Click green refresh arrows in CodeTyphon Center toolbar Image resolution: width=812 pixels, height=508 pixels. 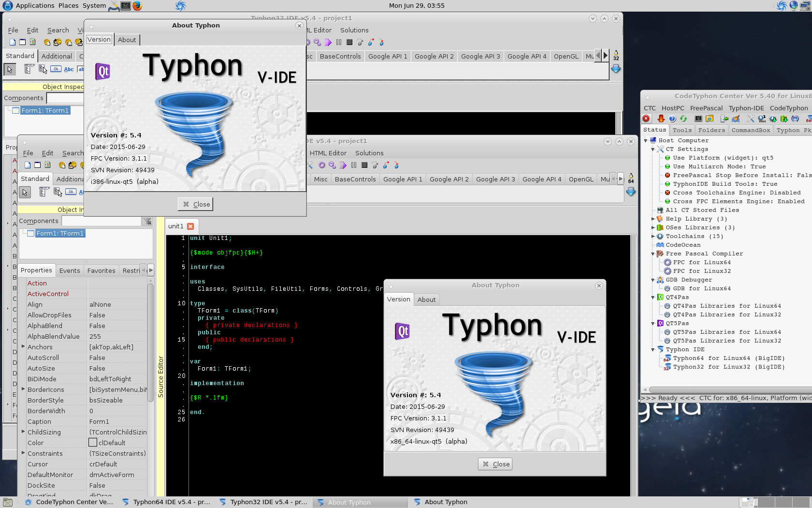click(683, 119)
